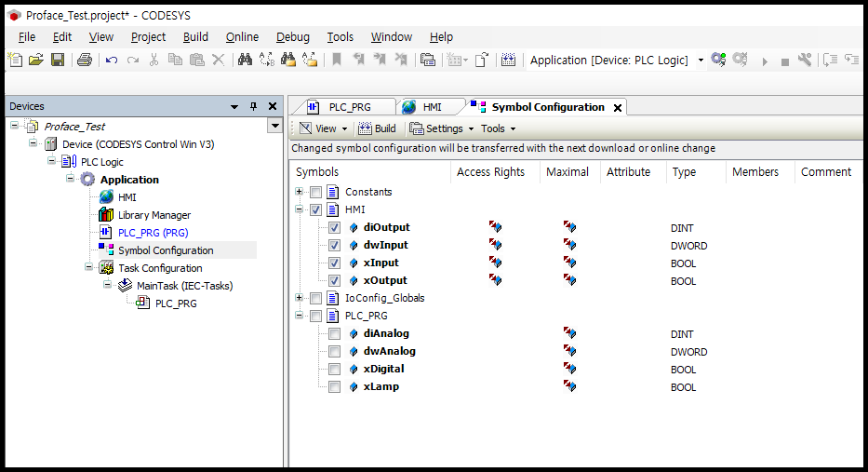Select MainTask (IEC-Tasks) in tree
The image size is (868, 472).
pos(184,286)
